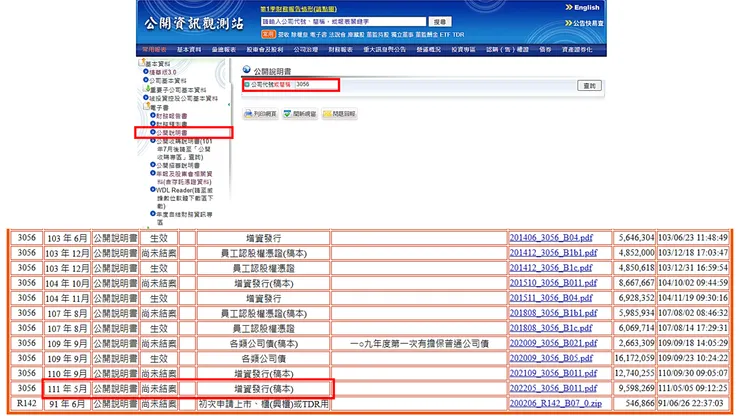This screenshot has height=416, width=740.
Task: Open 投資專區 menu
Action: point(463,49)
